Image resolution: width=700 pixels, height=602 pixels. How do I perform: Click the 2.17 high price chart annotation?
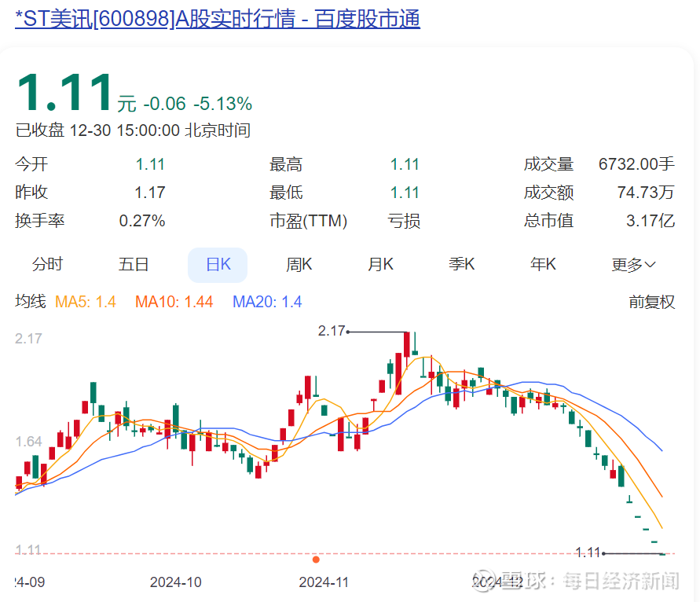click(x=332, y=331)
